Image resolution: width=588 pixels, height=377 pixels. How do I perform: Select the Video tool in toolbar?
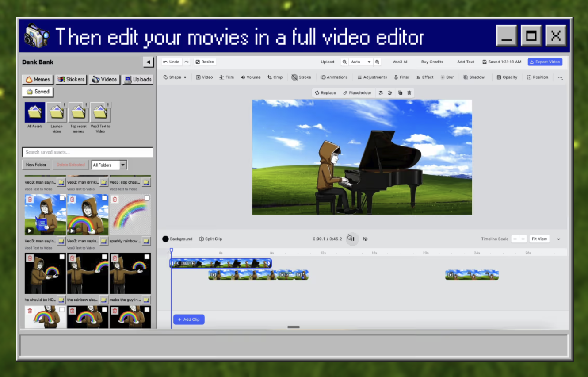point(205,77)
